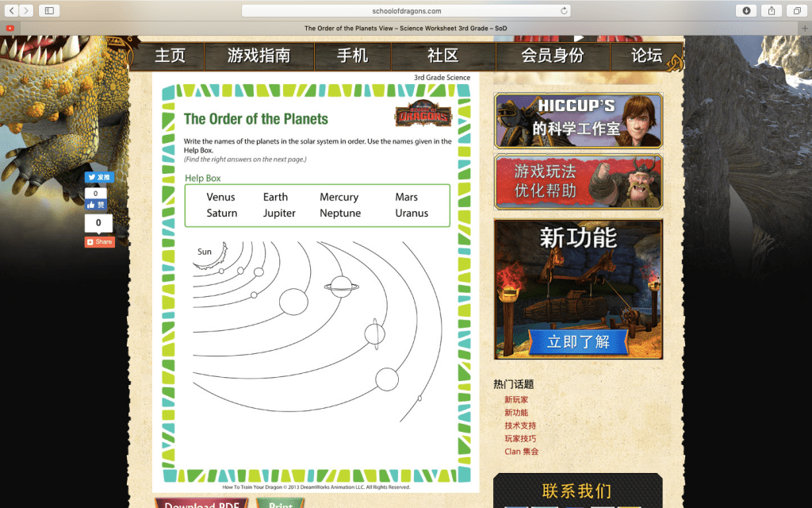
Task: Select the 社区 community menu item
Action: (x=442, y=56)
